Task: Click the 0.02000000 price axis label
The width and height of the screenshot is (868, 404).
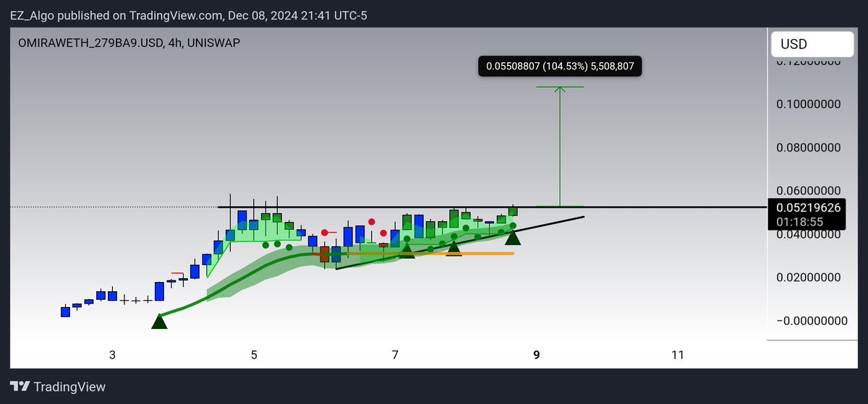Action: point(807,277)
